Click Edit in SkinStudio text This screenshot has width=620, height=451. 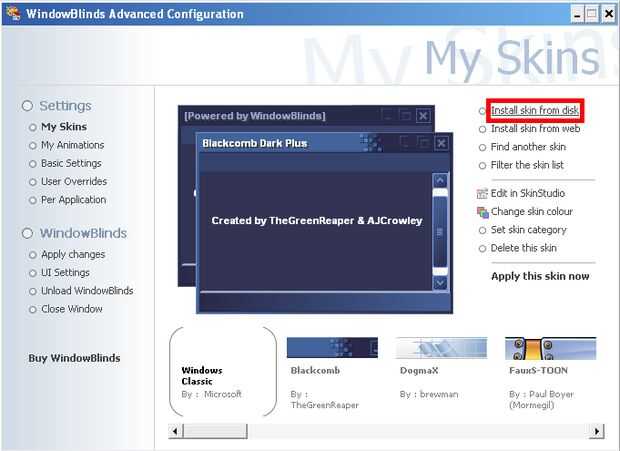click(528, 193)
